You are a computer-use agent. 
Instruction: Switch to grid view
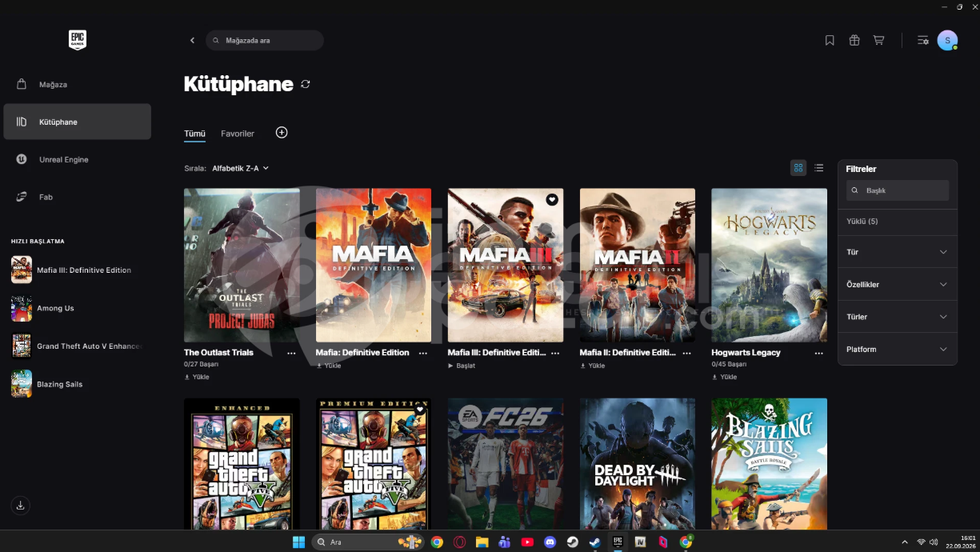coord(798,168)
